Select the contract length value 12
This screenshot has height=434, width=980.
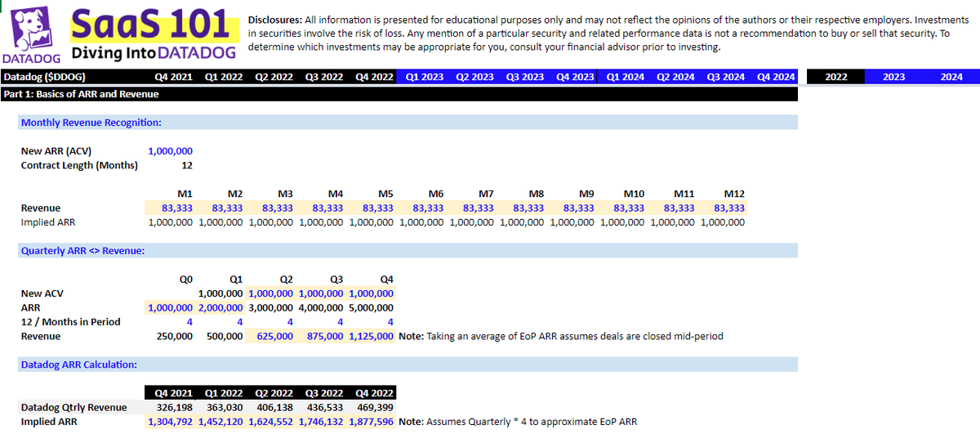point(187,165)
